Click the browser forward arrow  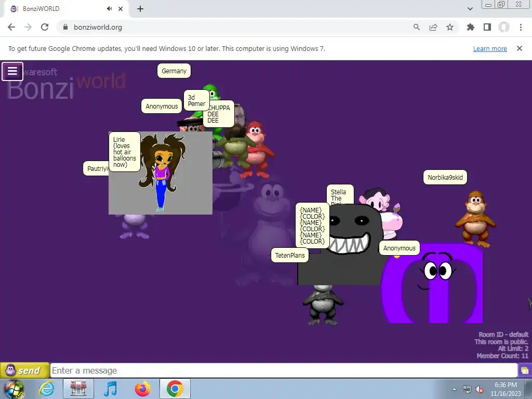pos(28,27)
